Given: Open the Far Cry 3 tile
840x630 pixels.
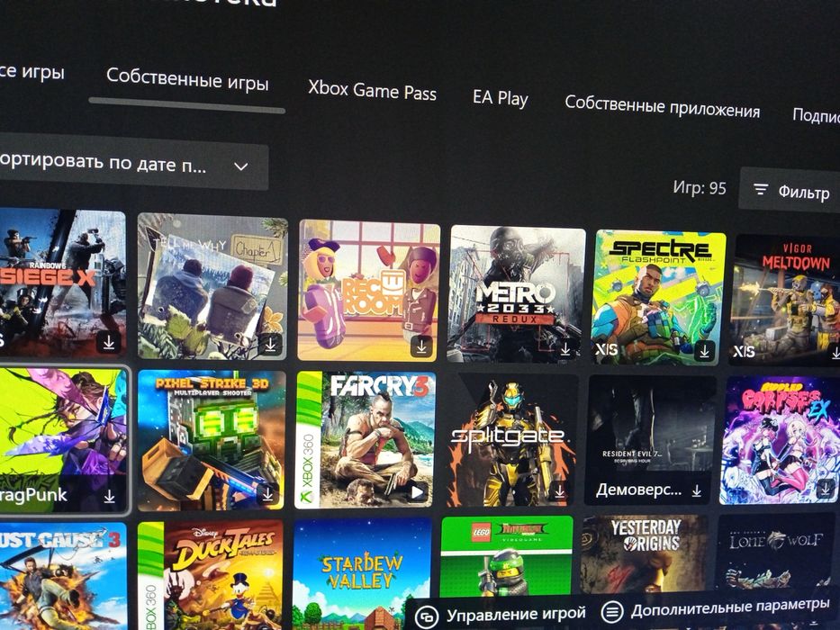Looking at the screenshot, I should (x=365, y=440).
